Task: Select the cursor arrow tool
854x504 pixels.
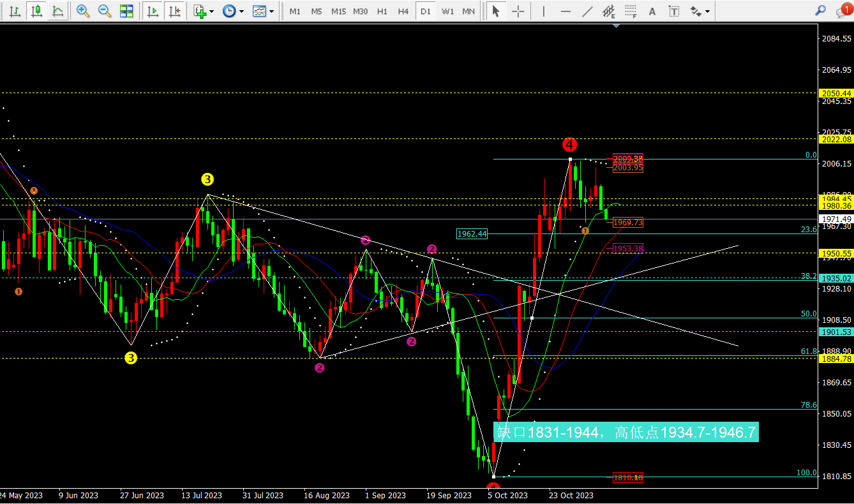Action: (x=496, y=11)
